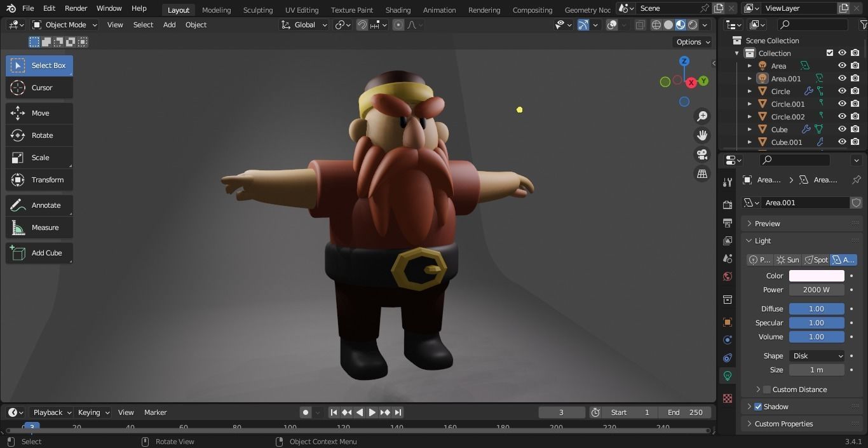Viewport: 868px width, 448px height.
Task: Uncheck the Shadow checkbox
Action: point(758,407)
